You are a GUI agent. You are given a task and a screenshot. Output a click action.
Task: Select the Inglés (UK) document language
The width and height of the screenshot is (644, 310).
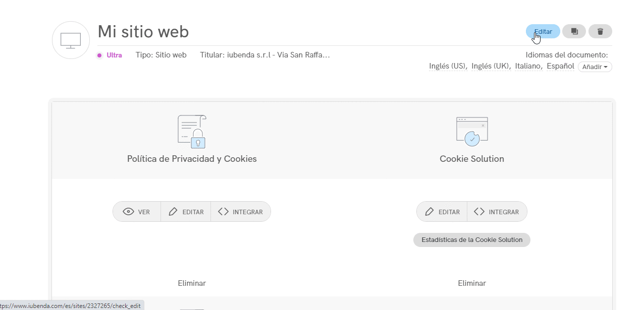pyautogui.click(x=490, y=66)
